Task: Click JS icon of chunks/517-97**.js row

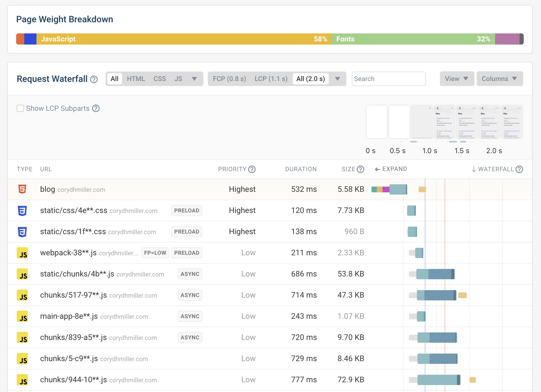Action: tap(22, 295)
